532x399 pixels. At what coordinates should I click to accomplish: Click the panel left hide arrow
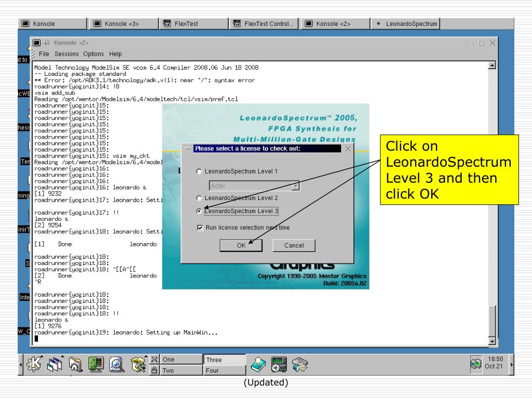[20, 365]
